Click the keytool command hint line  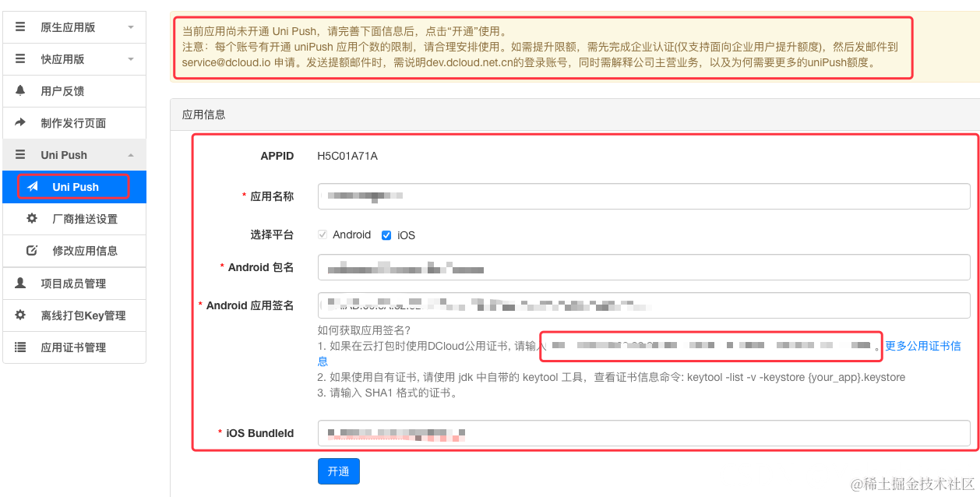(x=612, y=377)
